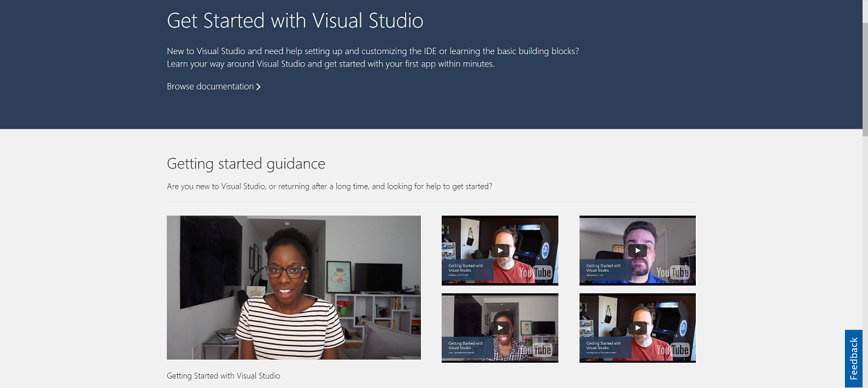Play the large video of woman in striped shirt
Screen dimensions: 868x388
pyautogui.click(x=294, y=288)
